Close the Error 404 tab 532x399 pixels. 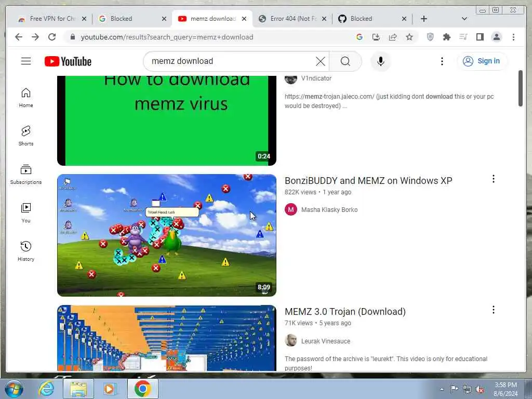324,19
